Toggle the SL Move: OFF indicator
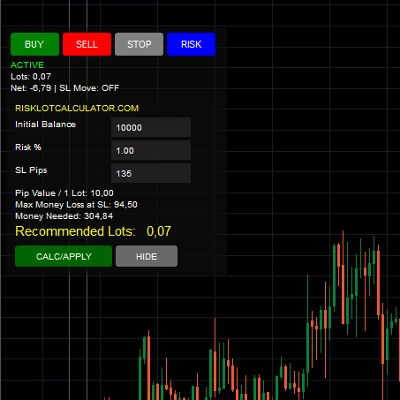Viewport: 400px width, 400px height. tap(89, 88)
